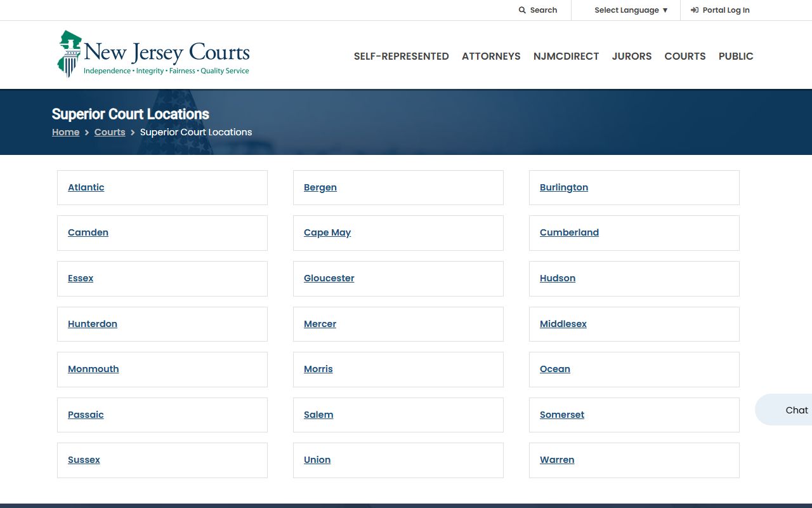The width and height of the screenshot is (812, 508).
Task: Go to Courts in the breadcrumb
Action: pyautogui.click(x=110, y=132)
